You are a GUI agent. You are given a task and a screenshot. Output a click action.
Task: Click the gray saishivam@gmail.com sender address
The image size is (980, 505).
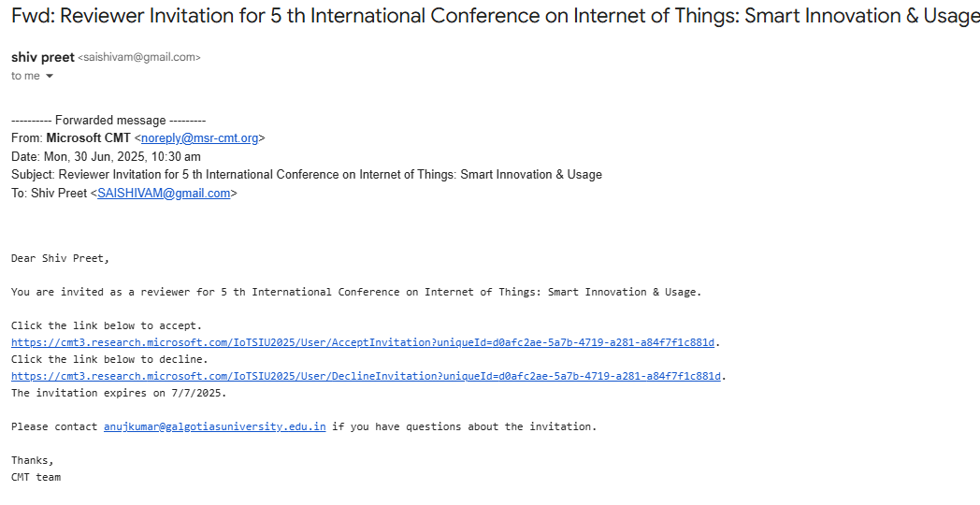click(138, 57)
